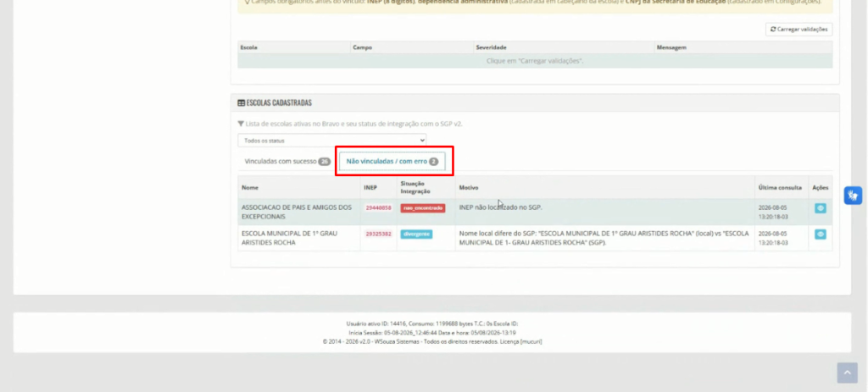The width and height of the screenshot is (868, 392).
Task: Click the nao_encontrado status badge
Action: [423, 208]
